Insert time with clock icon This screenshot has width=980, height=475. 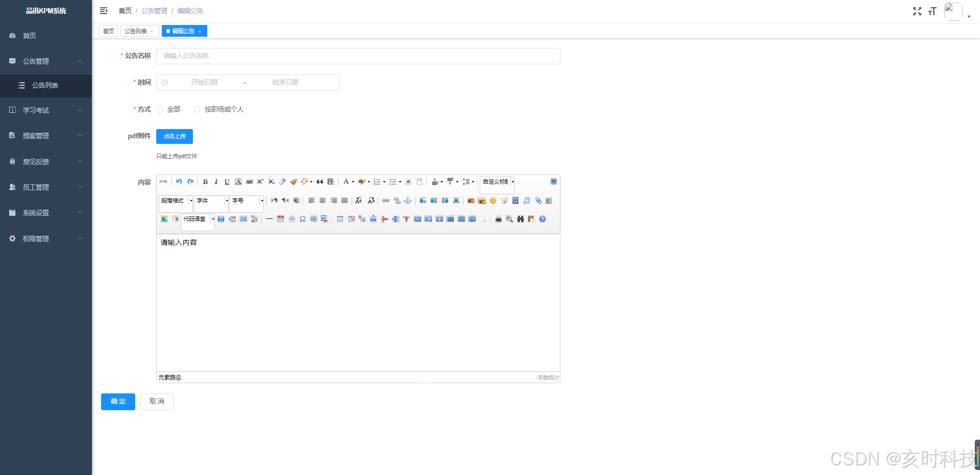click(292, 219)
